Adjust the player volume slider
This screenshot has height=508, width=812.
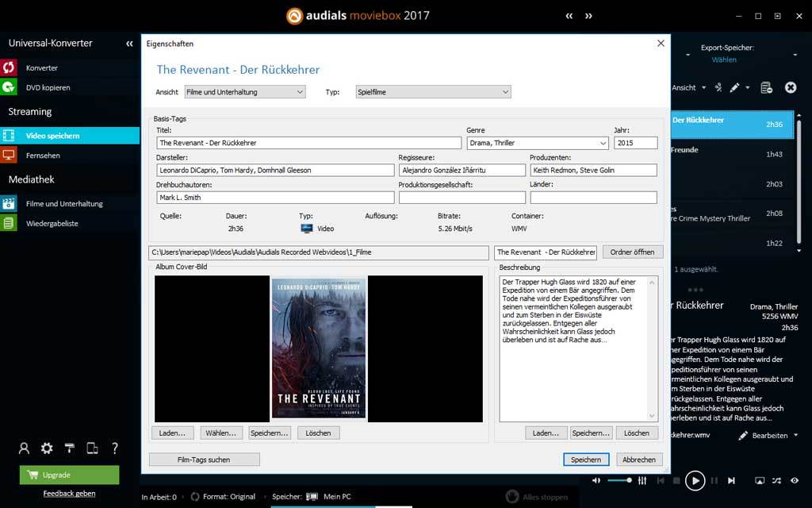(620, 480)
